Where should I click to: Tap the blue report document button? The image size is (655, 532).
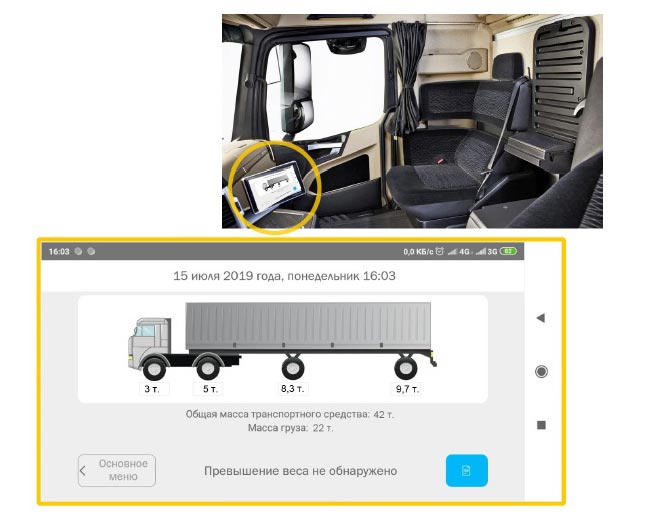(x=466, y=470)
